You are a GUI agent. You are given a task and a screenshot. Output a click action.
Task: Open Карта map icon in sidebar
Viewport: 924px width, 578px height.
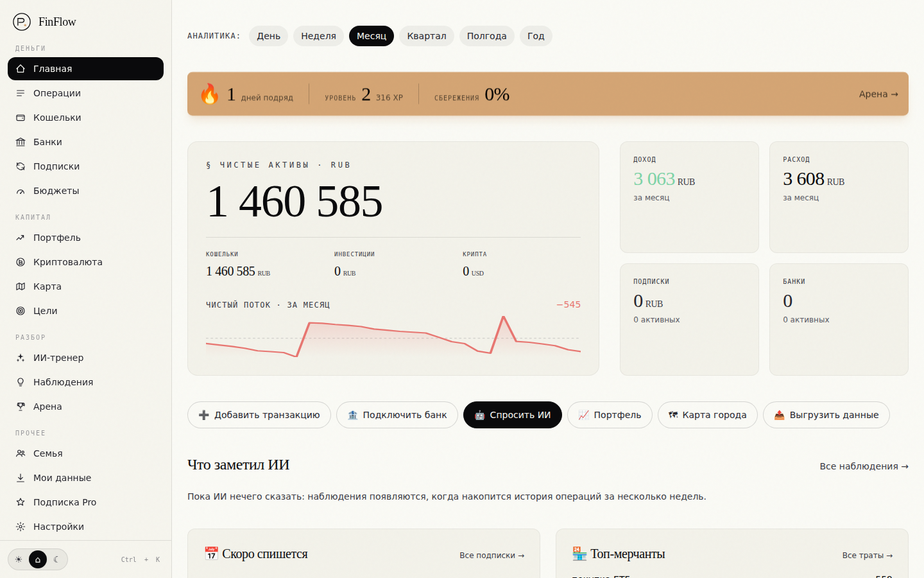pos(21,286)
